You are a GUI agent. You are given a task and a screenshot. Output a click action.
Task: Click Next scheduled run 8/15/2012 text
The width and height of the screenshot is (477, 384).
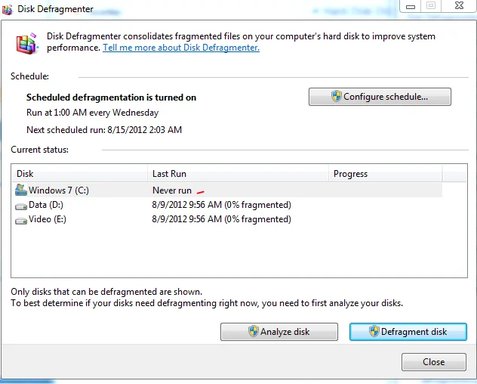click(x=104, y=130)
